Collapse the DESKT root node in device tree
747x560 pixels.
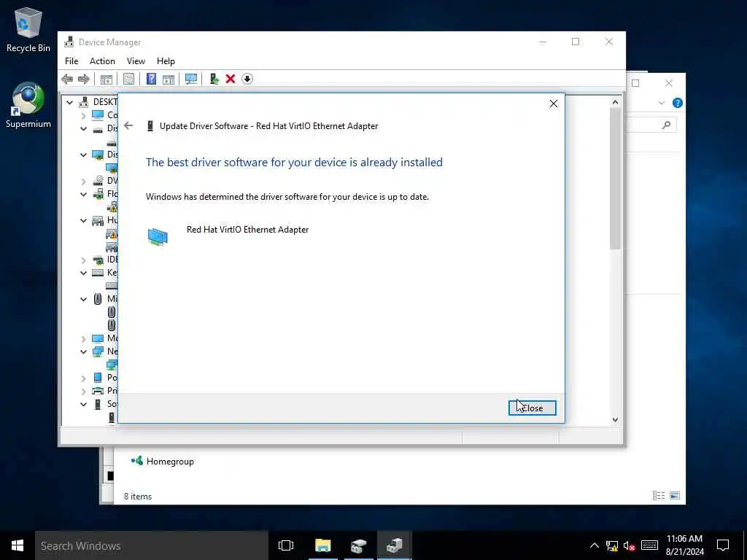pos(69,102)
